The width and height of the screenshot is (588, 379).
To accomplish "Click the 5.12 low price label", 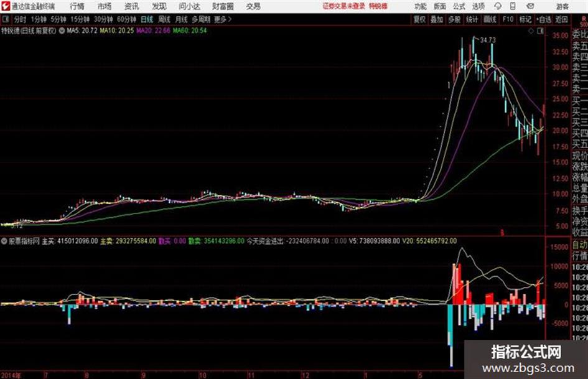I will (x=17, y=227).
